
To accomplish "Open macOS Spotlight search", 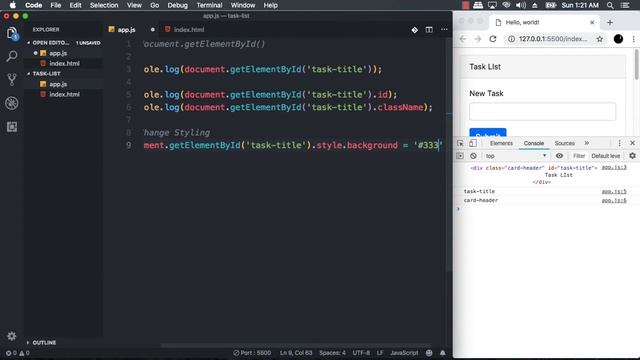I will 610,5.
